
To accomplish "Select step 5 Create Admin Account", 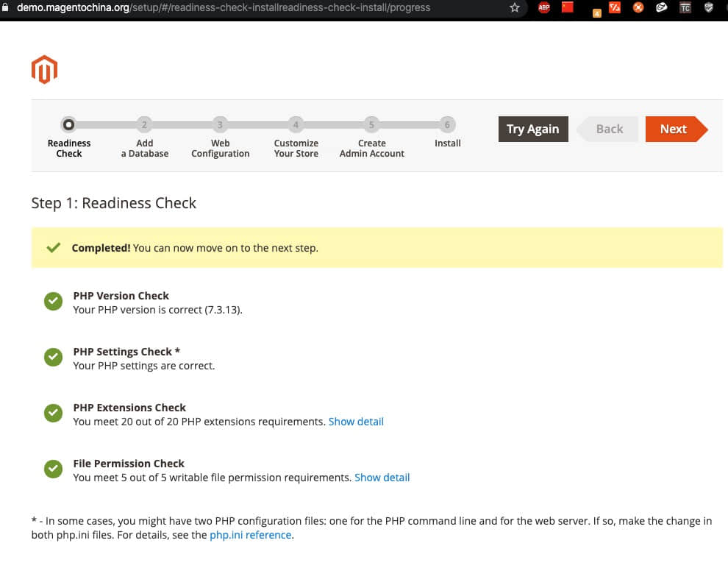I will pyautogui.click(x=371, y=124).
